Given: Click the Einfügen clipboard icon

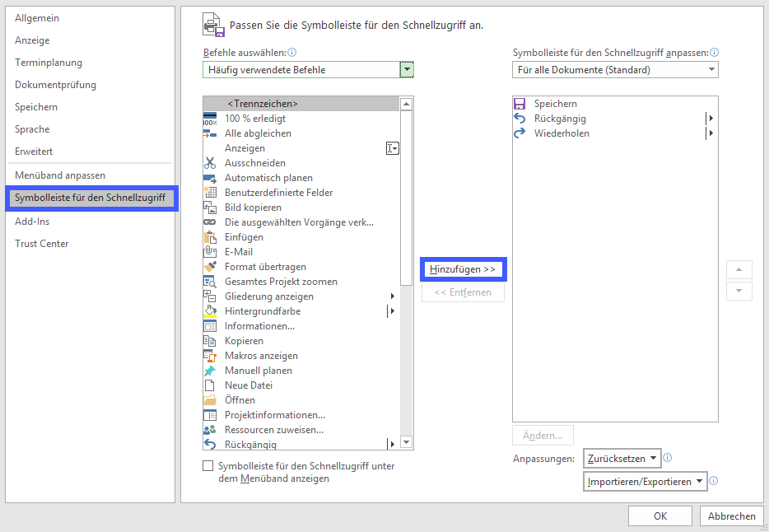Looking at the screenshot, I should pyautogui.click(x=210, y=237).
